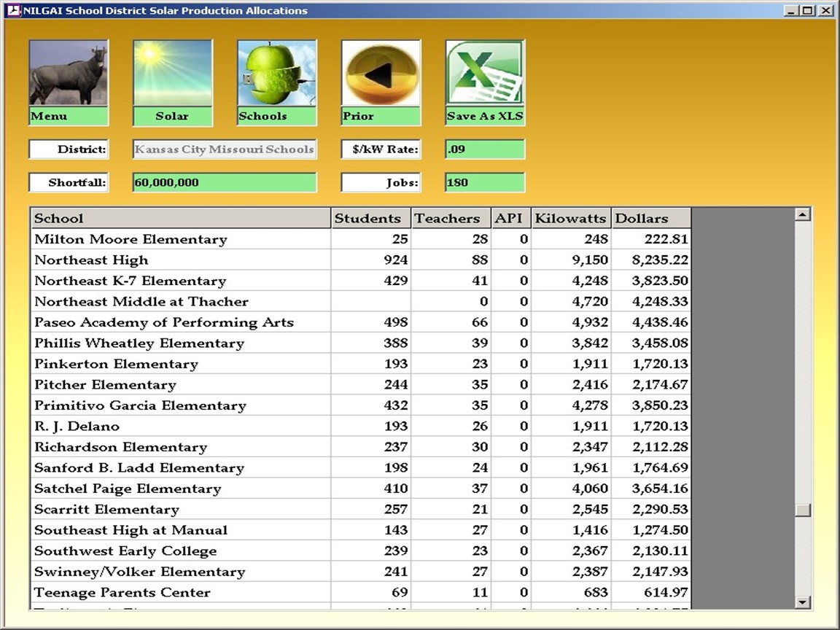This screenshot has height=630, width=840.
Task: Click dollars value 614.97
Action: 651,593
